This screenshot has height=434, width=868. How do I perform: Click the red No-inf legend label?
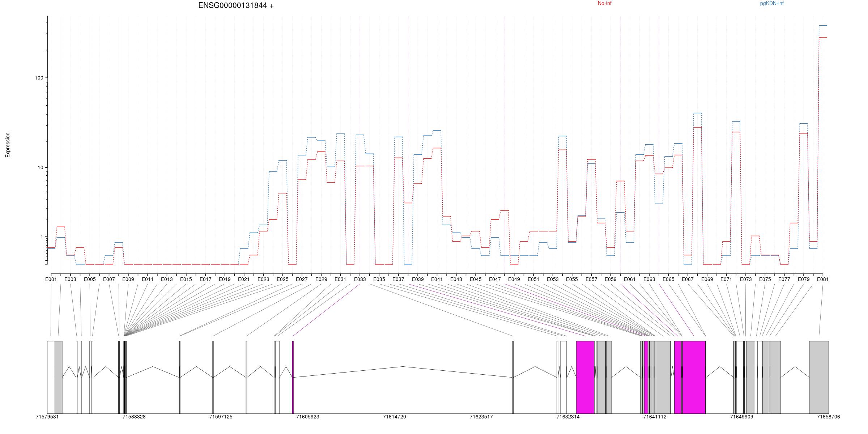click(x=604, y=4)
